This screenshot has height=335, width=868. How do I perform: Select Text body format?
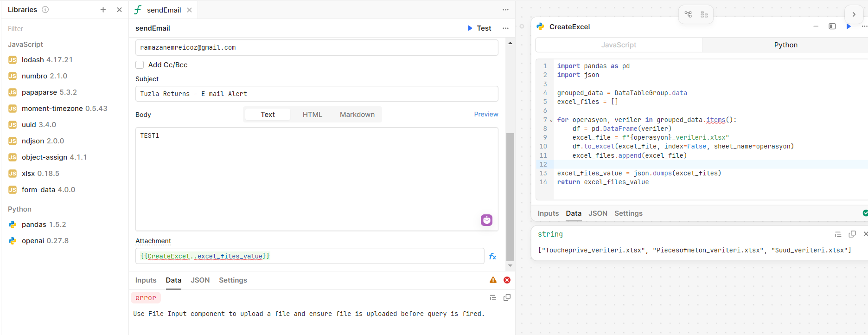(268, 115)
